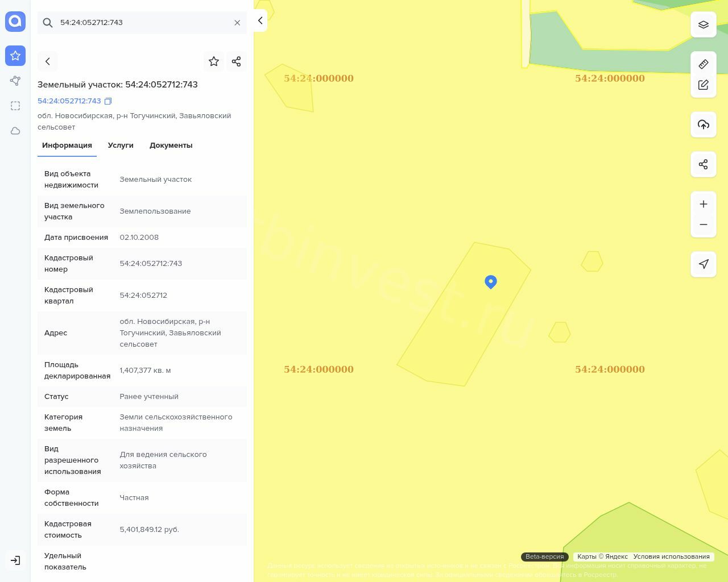Go back from parcel details
728x582 pixels.
(x=48, y=61)
